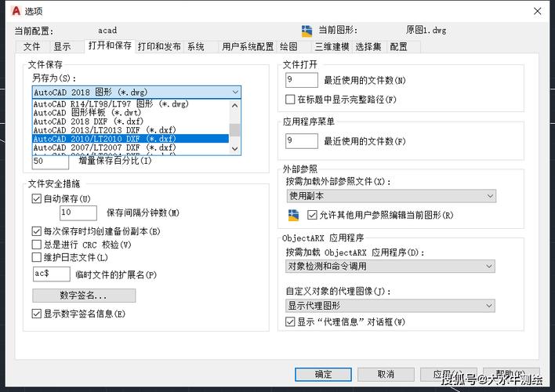Open the 打印和发布 tab
This screenshot has height=392, width=555.
pos(159,47)
